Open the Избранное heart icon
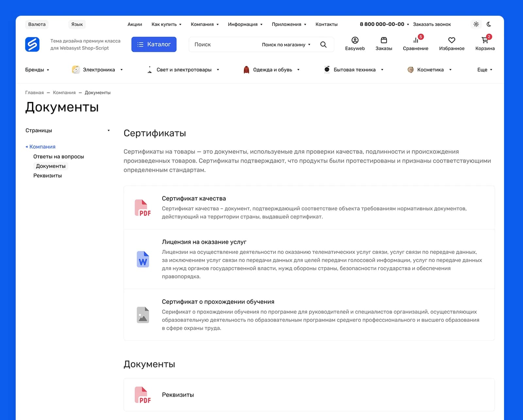 click(x=451, y=40)
